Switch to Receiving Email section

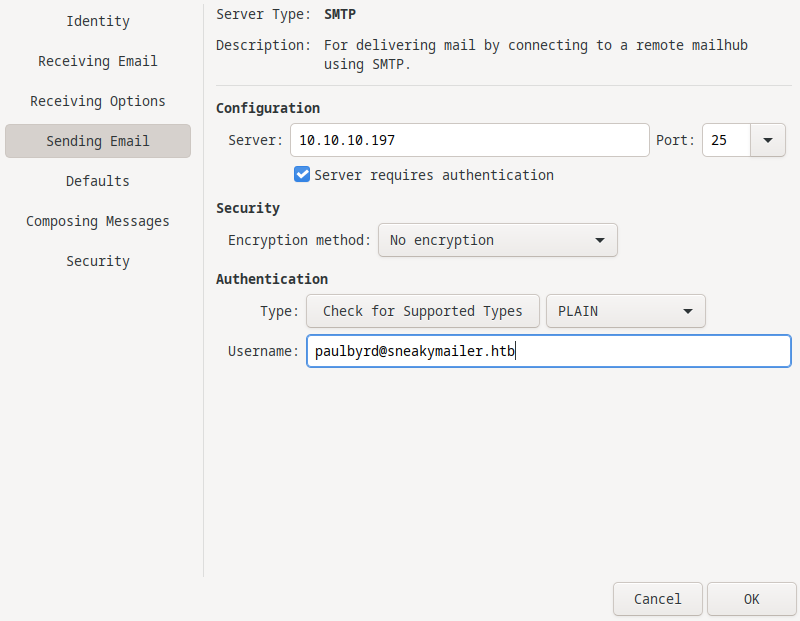tap(98, 61)
